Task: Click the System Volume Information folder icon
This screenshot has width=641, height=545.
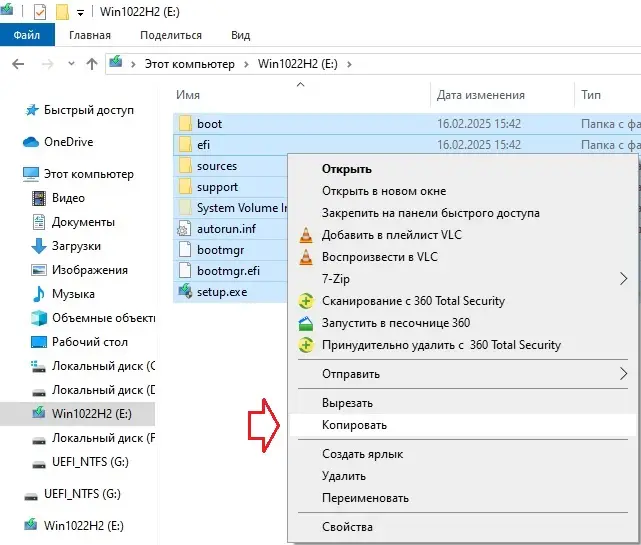Action: [x=185, y=208]
